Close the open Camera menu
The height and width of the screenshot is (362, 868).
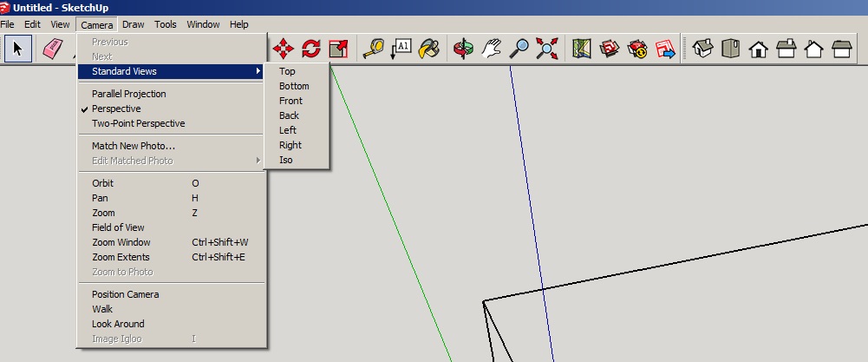pos(97,24)
